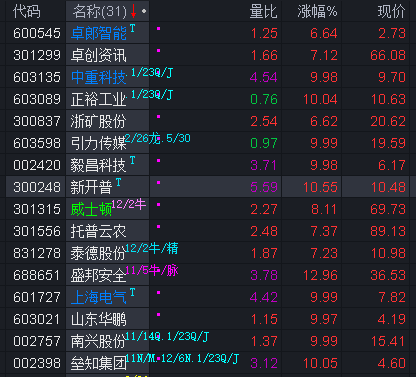Click the T marker next to 毅昌科技
This screenshot has height=377, width=416.
(x=132, y=160)
